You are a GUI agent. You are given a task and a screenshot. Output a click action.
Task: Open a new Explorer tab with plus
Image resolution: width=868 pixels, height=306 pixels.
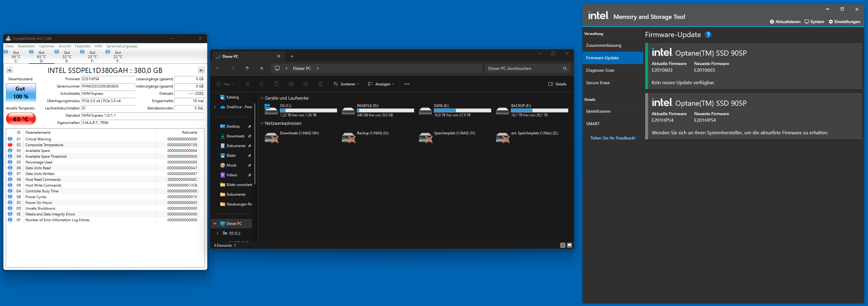[292, 56]
